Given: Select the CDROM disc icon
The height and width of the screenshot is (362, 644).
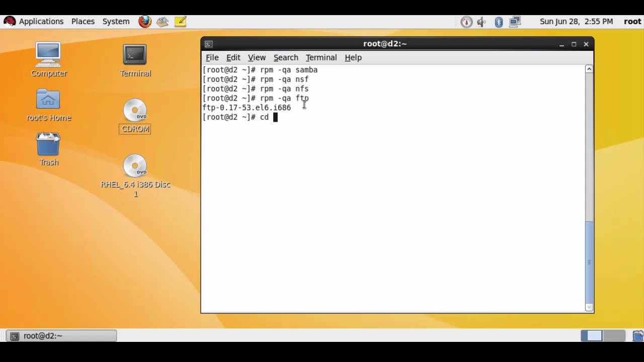Looking at the screenshot, I should click(x=135, y=116).
